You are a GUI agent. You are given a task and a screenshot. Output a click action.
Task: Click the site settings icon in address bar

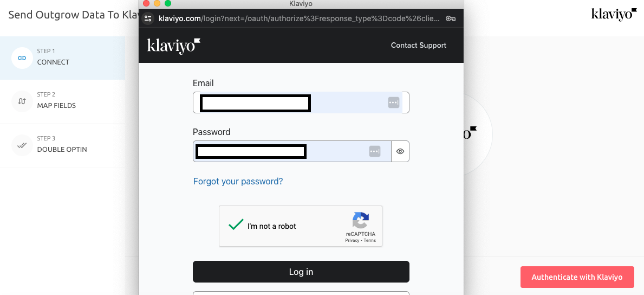coord(148,18)
